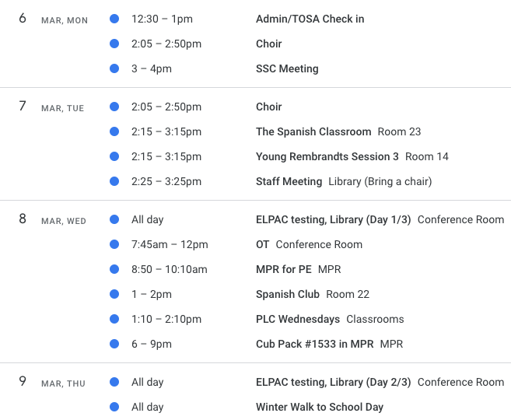
Task: Click blue dot beside The Spanish Classroom
Action: click(114, 131)
